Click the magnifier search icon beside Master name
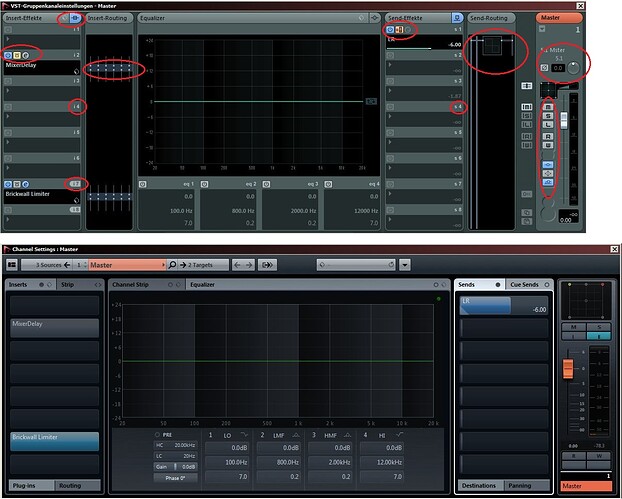622x499 pixels. coord(172,265)
